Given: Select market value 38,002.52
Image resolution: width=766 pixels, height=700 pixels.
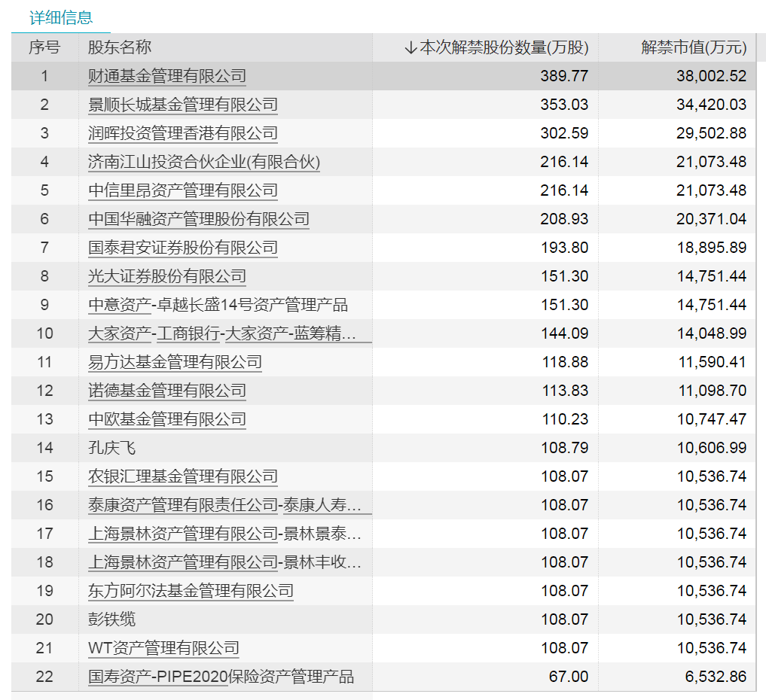Looking at the screenshot, I should click(711, 76).
